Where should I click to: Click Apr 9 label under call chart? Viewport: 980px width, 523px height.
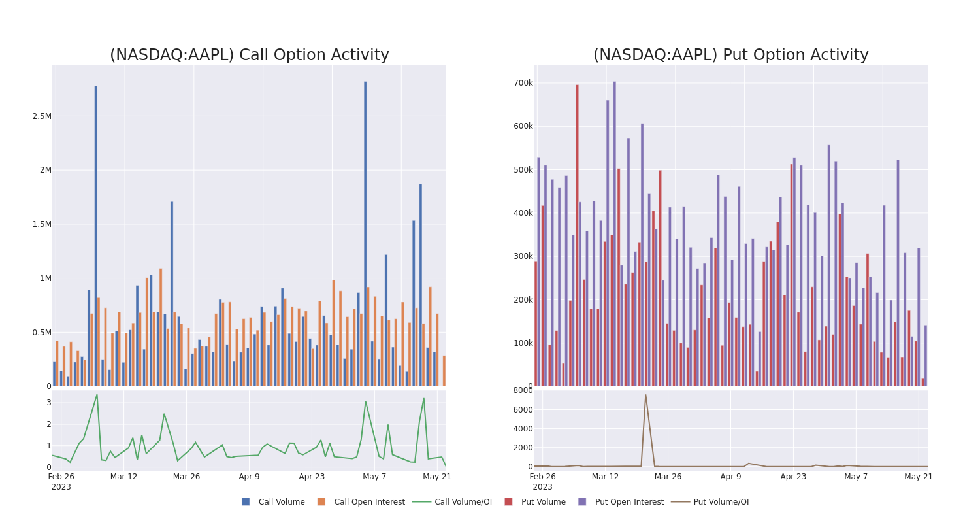(x=249, y=477)
